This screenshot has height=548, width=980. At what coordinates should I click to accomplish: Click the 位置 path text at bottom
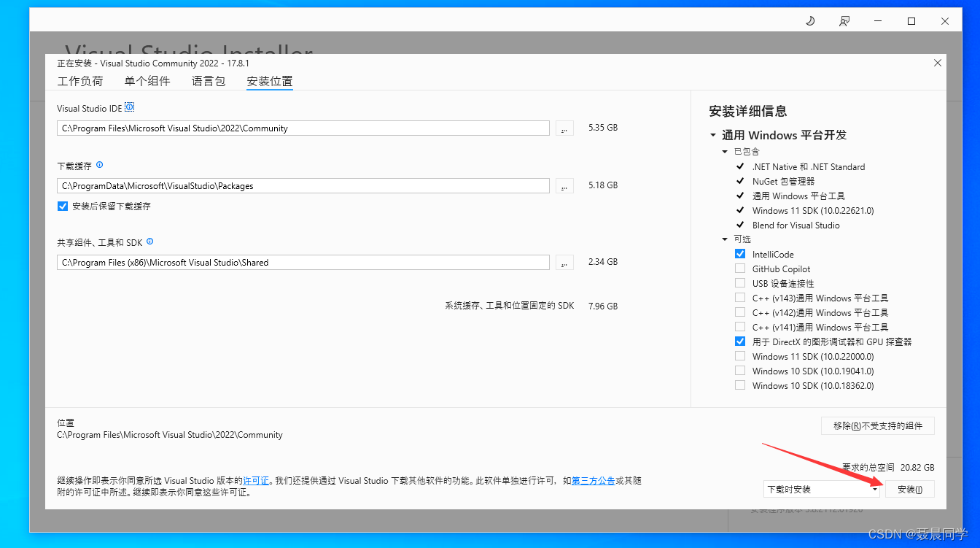170,434
